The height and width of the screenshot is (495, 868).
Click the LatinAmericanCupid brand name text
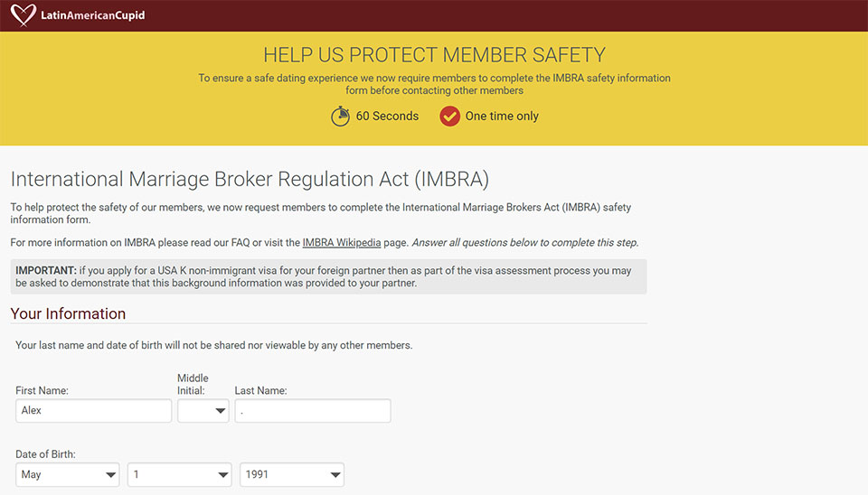tap(93, 15)
